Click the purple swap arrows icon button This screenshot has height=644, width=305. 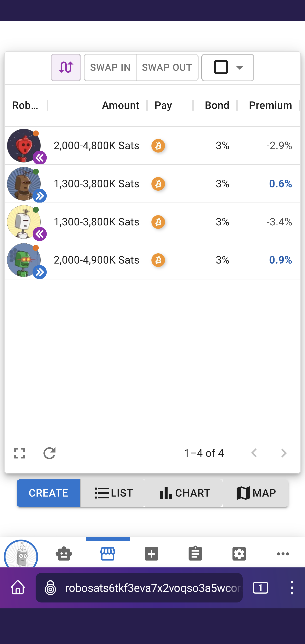coord(66,68)
